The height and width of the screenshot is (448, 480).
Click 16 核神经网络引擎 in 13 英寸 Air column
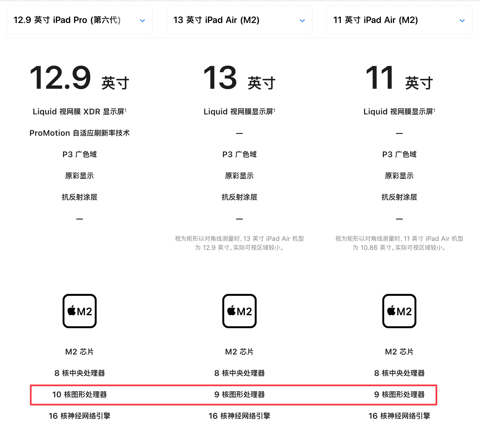point(239,416)
